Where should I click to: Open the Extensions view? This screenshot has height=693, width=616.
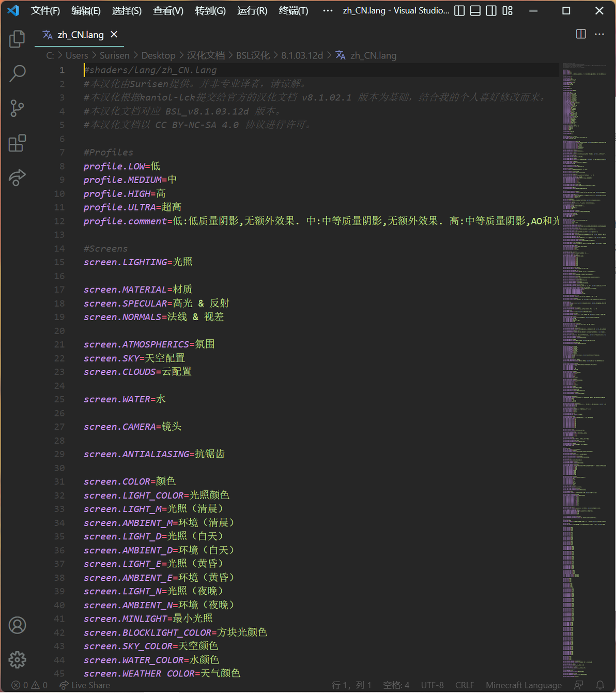coord(17,143)
